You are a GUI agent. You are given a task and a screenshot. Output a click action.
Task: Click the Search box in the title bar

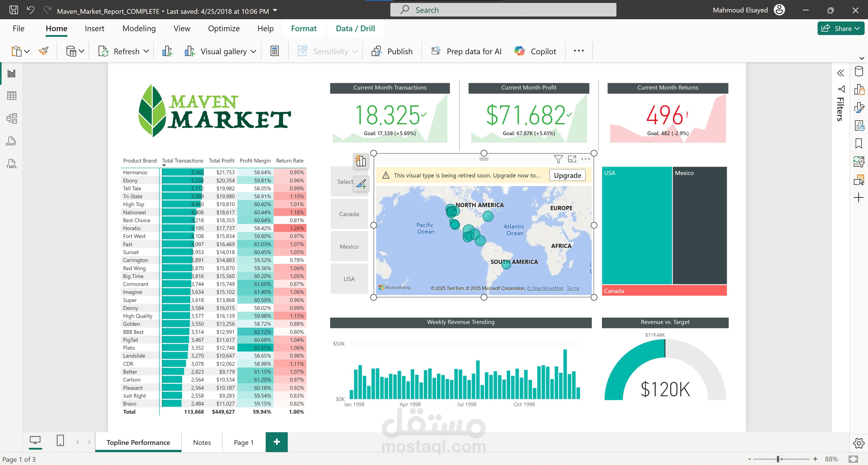click(503, 10)
